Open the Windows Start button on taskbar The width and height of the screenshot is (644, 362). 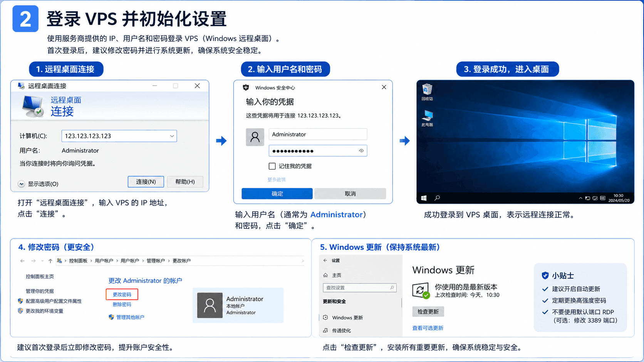tap(424, 198)
